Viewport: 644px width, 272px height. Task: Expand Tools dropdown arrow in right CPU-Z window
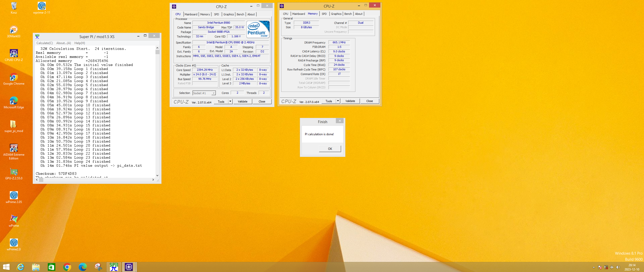338,101
